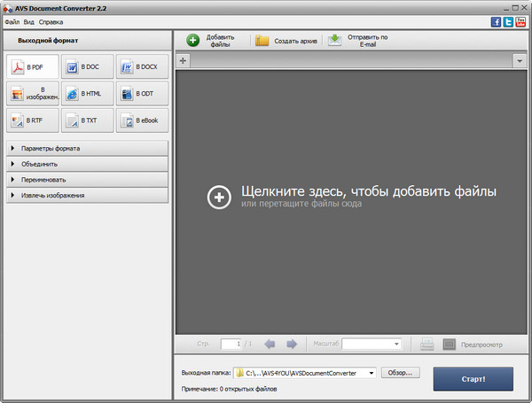This screenshot has width=532, height=403.
Task: Click the Create Archive folder icon
Action: [x=262, y=41]
